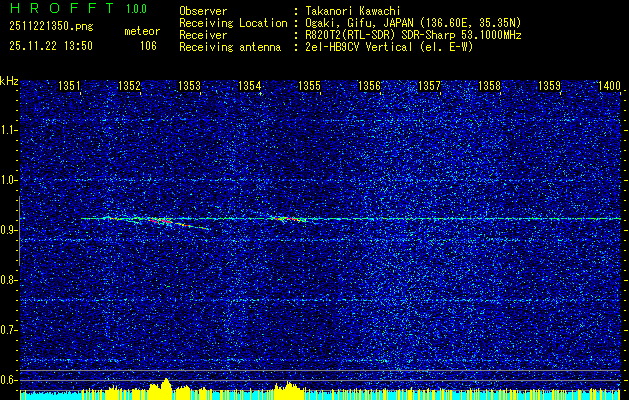Click the date stamp 25.11.22 13:50
629x400 pixels.
click(51, 46)
